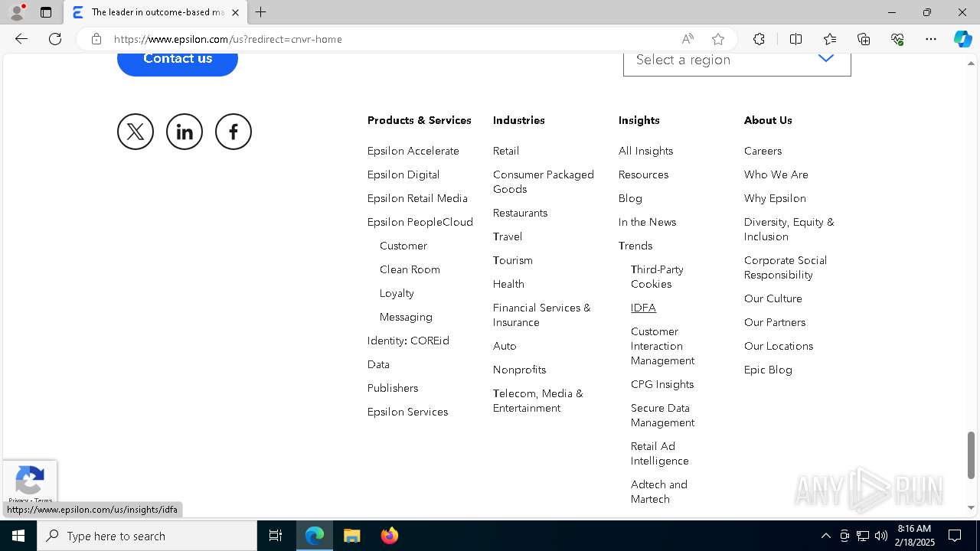Viewport: 980px width, 551px height.
Task: Click the page vertical scrollbar thumb
Action: [x=971, y=455]
